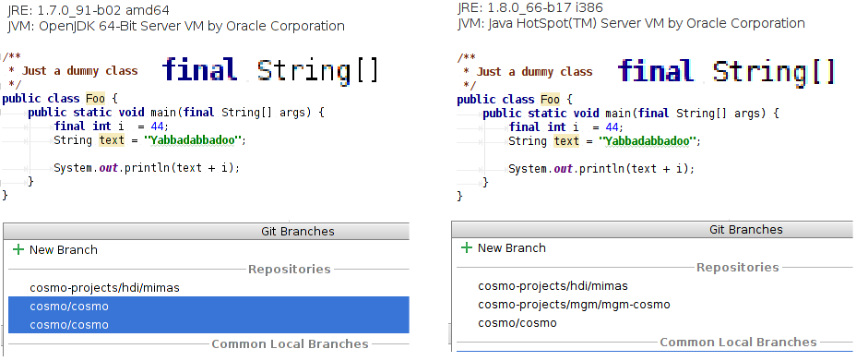Click the 'Just a dummy class' comment in the HotSpot capture
Screen dimensions: 868x361
534,72
